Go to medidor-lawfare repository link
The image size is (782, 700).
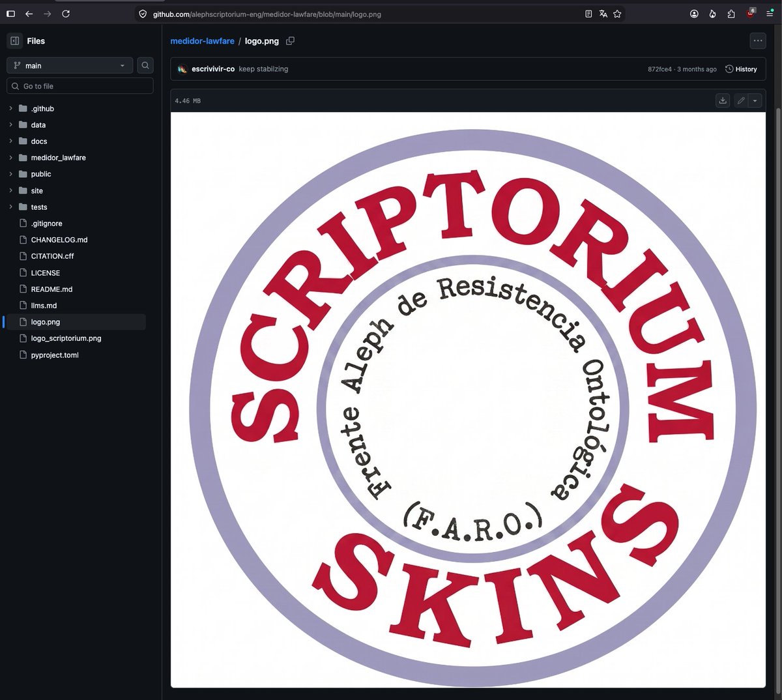pyautogui.click(x=202, y=41)
